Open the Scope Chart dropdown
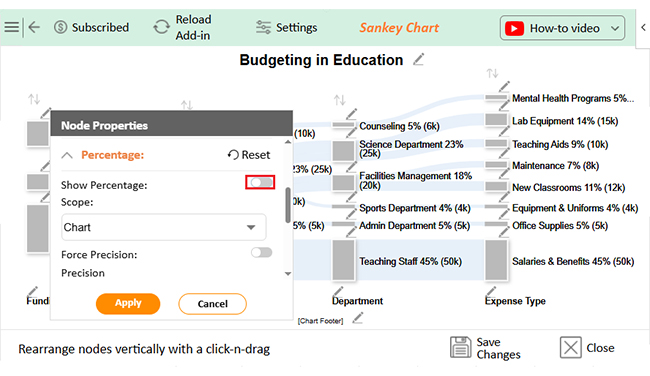 (164, 227)
